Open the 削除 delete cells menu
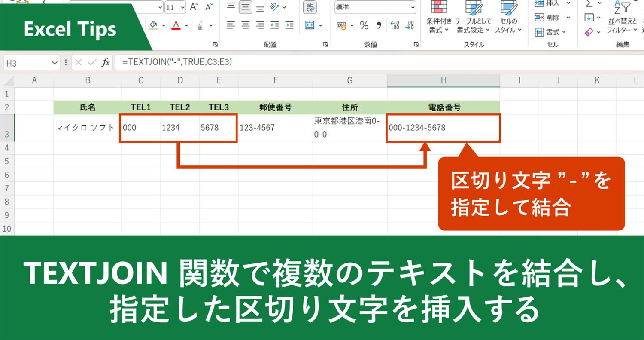 click(x=553, y=18)
